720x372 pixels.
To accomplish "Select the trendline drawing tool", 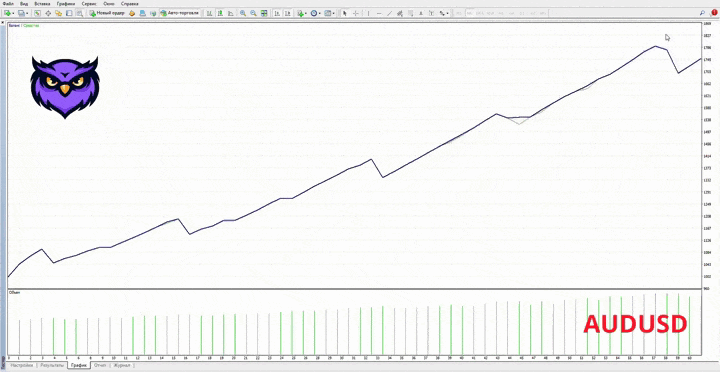I will pos(389,13).
